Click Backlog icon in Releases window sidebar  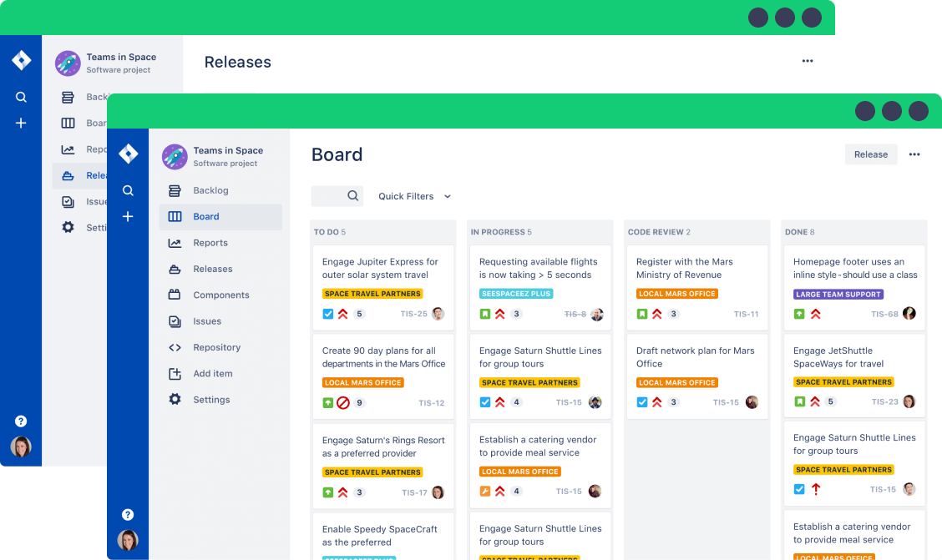tap(68, 97)
